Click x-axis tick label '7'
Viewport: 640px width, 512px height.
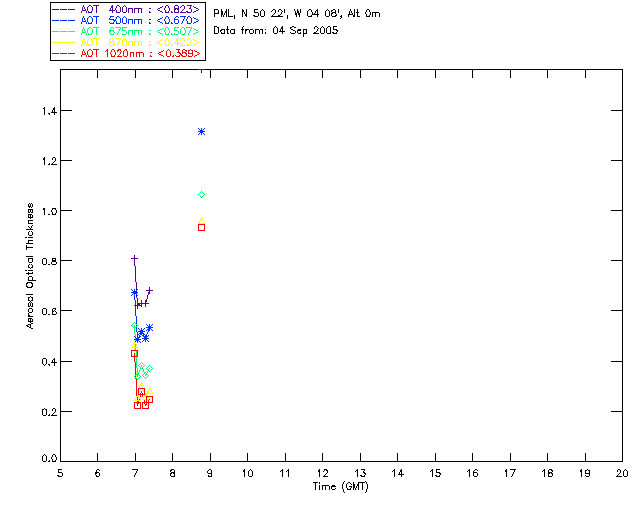click(x=135, y=474)
